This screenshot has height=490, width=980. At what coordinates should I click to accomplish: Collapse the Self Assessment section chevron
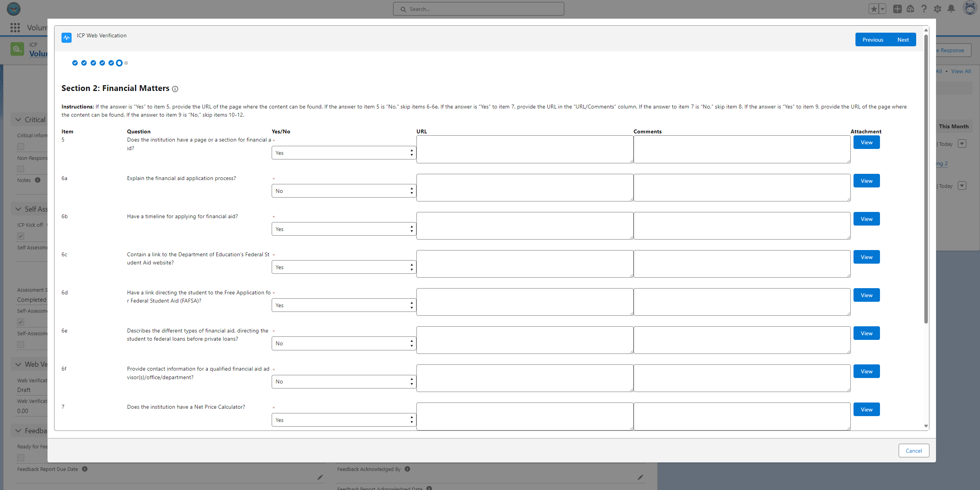pos(18,209)
